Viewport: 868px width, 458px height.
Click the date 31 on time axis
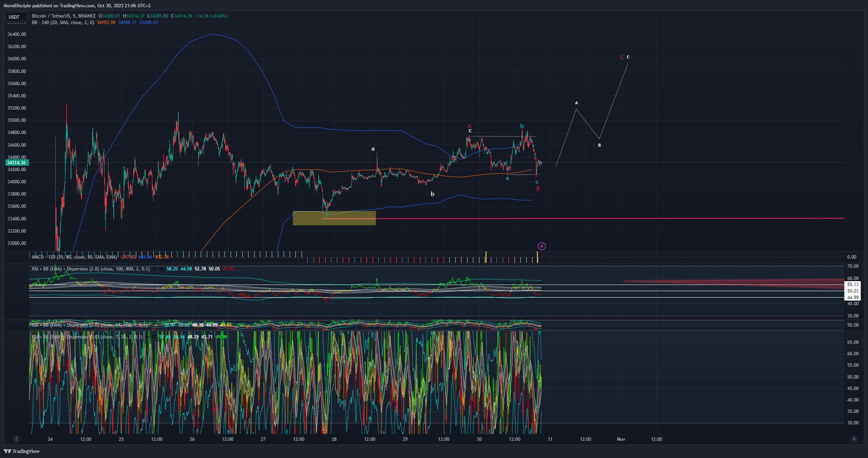(x=550, y=439)
